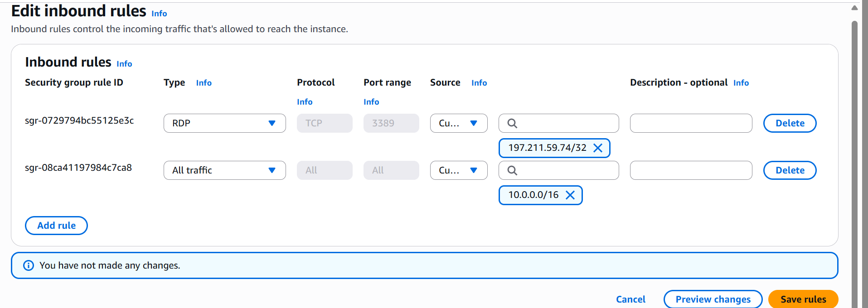Open the Info link next to Source
The height and width of the screenshot is (308, 868).
pyautogui.click(x=479, y=83)
